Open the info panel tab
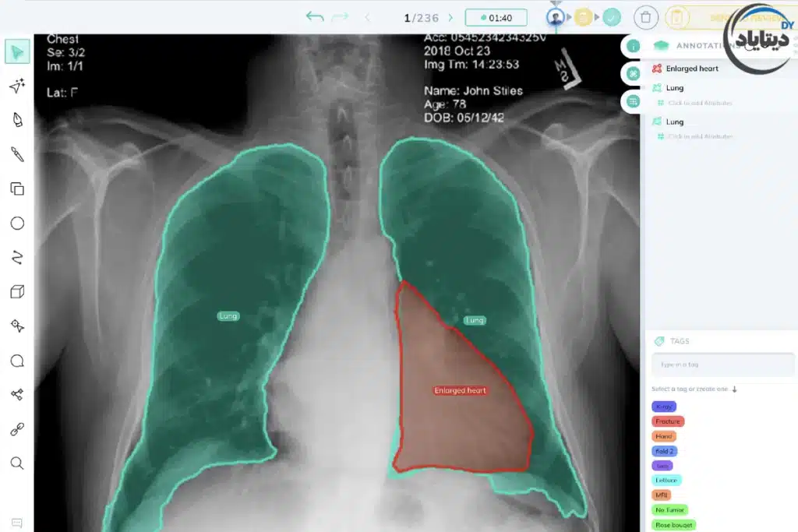Viewport: 798px width, 532px height. coord(633,46)
